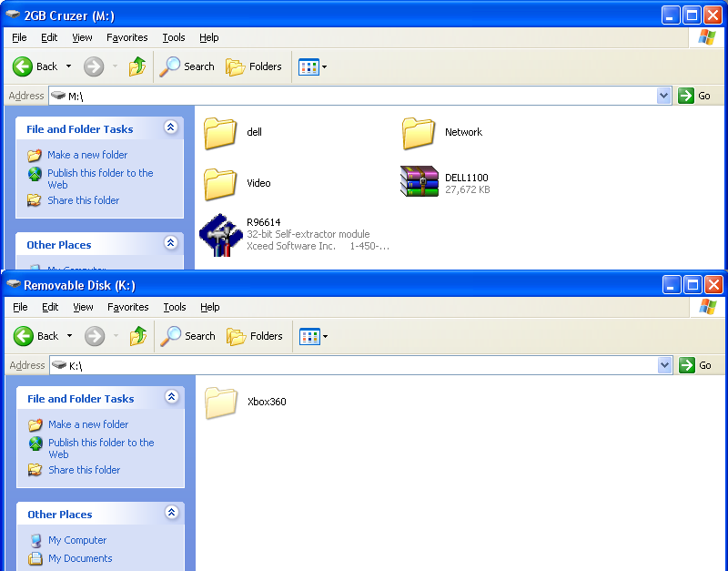The width and height of the screenshot is (728, 571).
Task: Open the dell folder icon
Action: tap(220, 133)
